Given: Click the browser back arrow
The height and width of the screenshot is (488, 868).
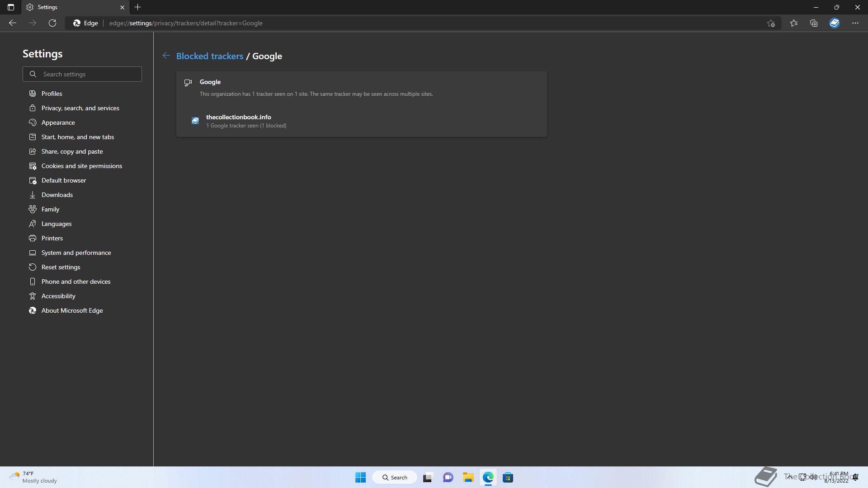Looking at the screenshot, I should click(x=13, y=23).
